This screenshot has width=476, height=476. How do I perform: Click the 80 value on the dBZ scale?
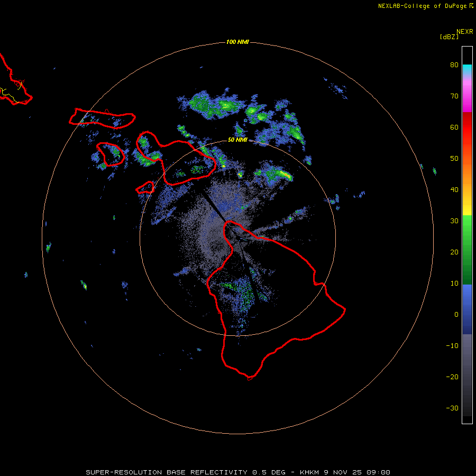click(454, 65)
